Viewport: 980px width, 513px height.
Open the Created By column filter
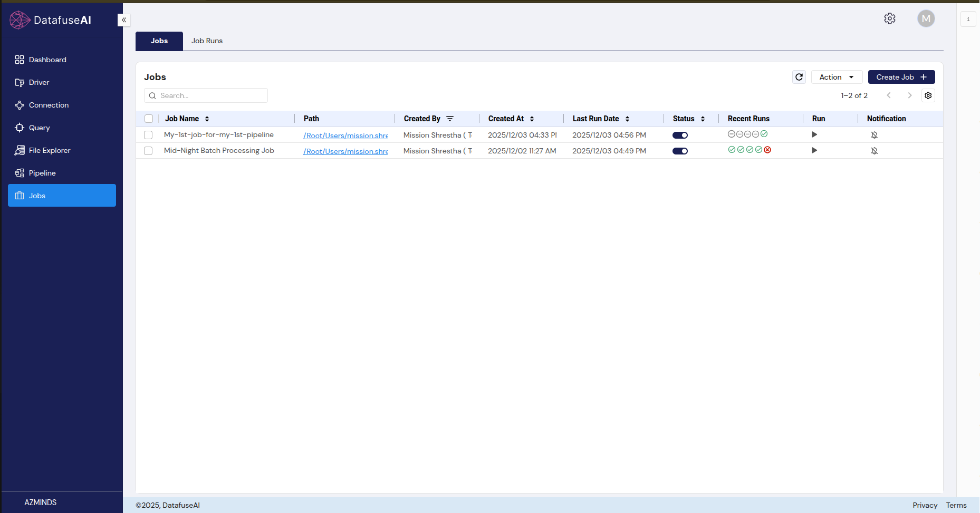click(x=450, y=119)
